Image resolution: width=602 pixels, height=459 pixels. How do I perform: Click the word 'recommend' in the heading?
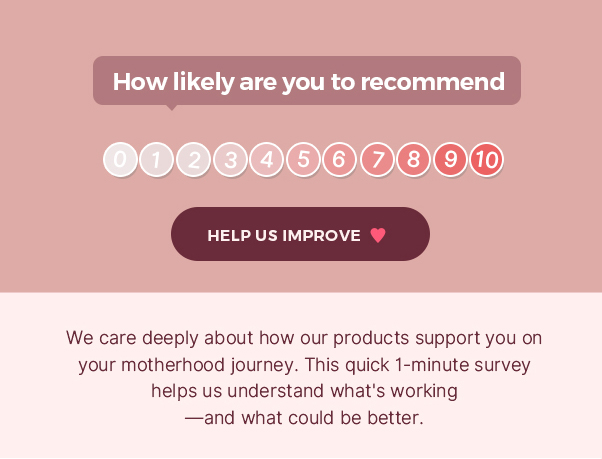tap(433, 82)
